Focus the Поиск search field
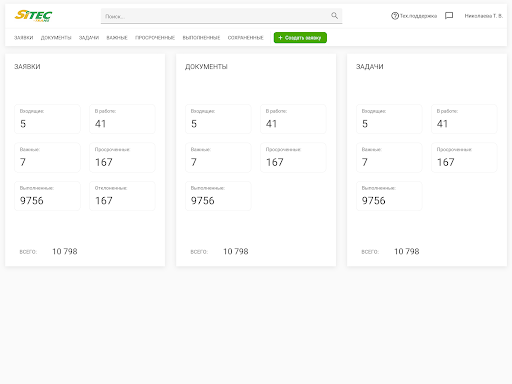512x384 pixels. [221, 16]
